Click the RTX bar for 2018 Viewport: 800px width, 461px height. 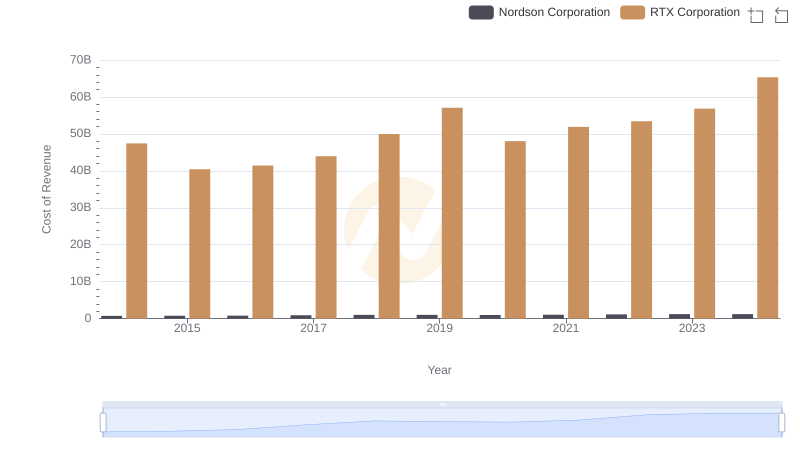(389, 226)
